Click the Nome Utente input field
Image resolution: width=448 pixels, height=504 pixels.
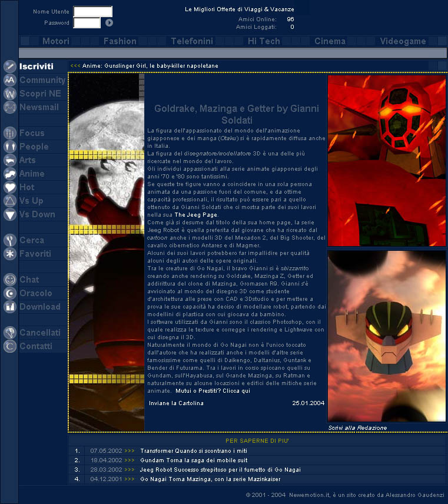93,11
